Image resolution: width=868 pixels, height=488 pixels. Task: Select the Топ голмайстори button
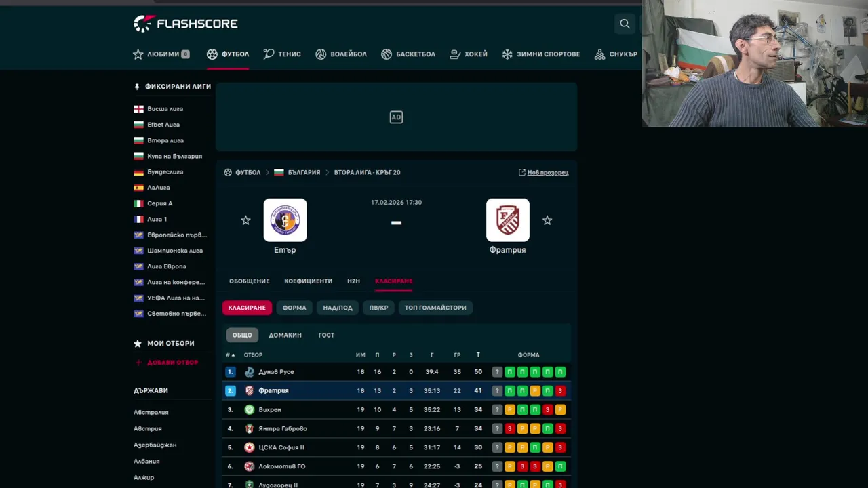tap(435, 308)
